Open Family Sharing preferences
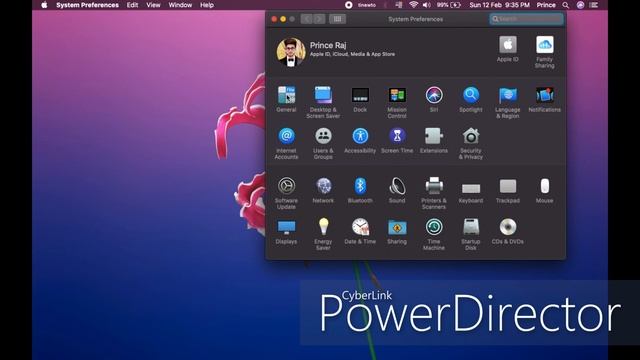Viewport: 640px width, 360px height. (x=544, y=52)
